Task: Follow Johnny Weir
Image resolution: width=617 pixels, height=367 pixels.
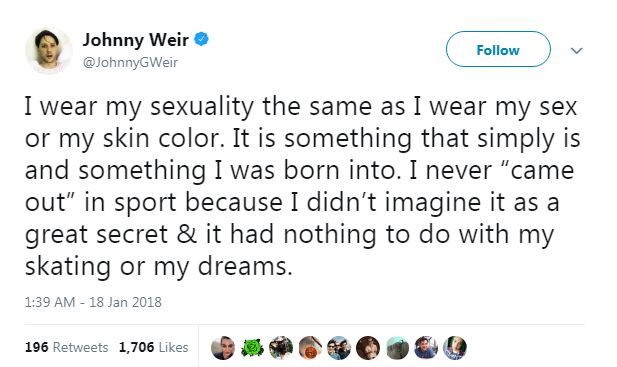Action: coord(498,50)
